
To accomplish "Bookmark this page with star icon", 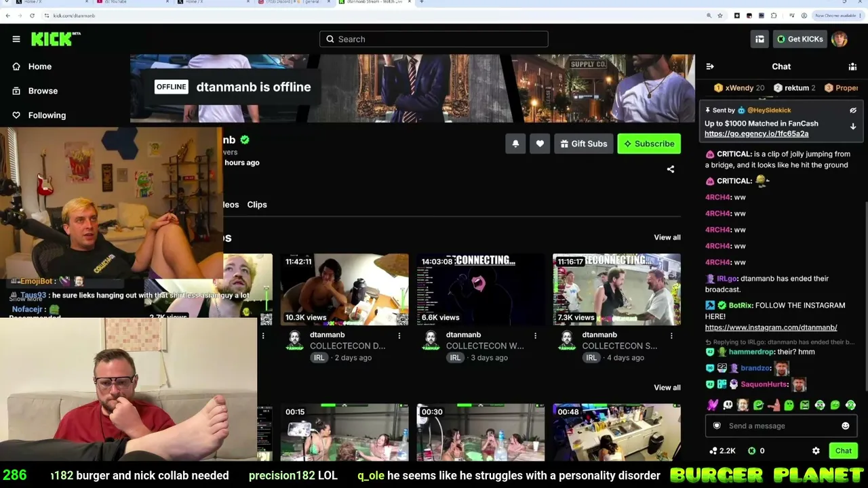I will pos(720,16).
